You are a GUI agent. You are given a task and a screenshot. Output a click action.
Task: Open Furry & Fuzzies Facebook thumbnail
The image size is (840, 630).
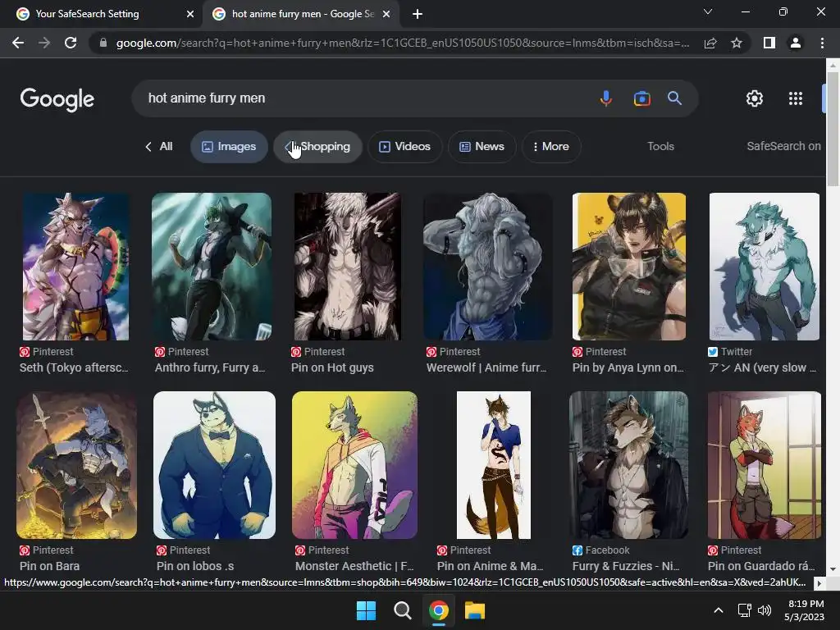pos(629,465)
